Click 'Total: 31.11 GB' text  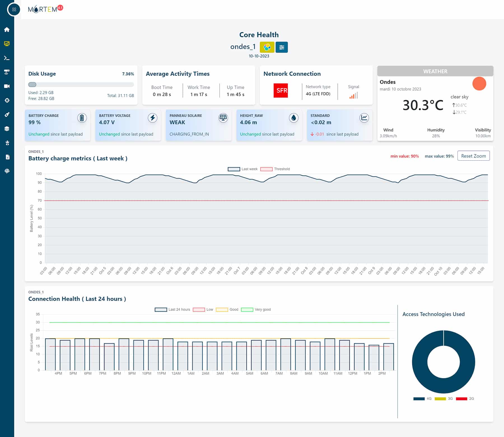[120, 95]
